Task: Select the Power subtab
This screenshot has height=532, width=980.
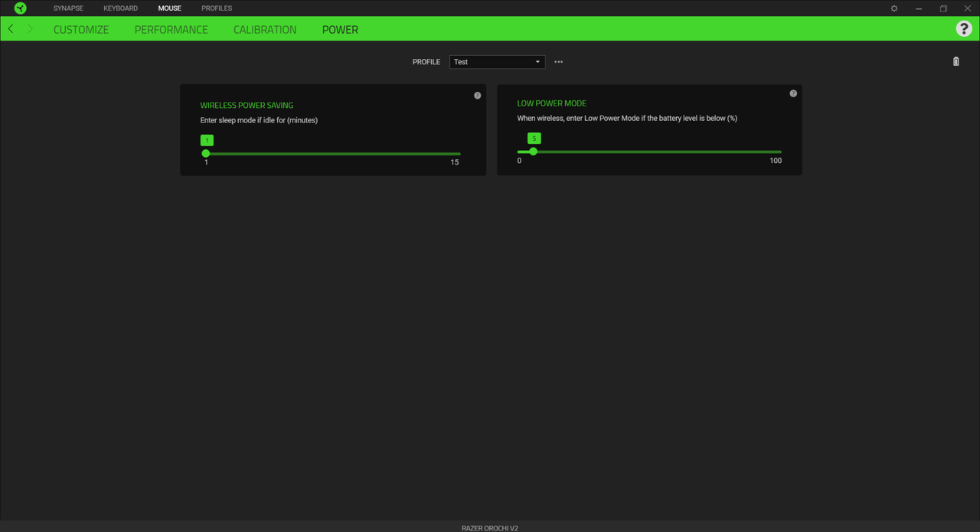Action: (x=340, y=30)
